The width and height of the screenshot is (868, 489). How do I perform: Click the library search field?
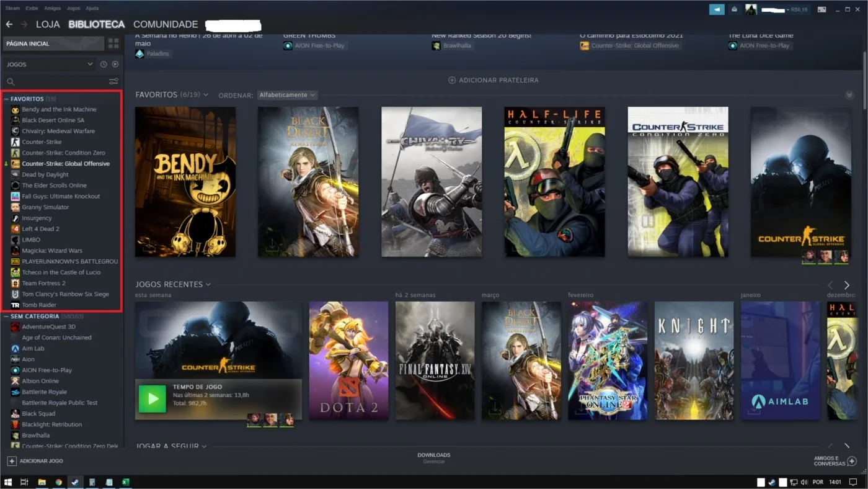pyautogui.click(x=56, y=81)
